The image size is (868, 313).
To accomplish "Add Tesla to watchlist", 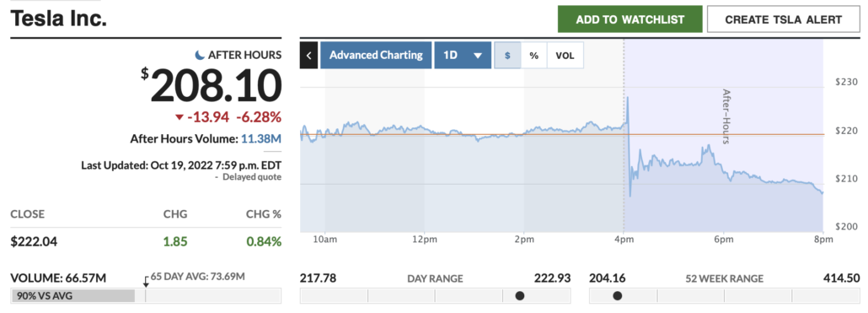I will tap(630, 19).
